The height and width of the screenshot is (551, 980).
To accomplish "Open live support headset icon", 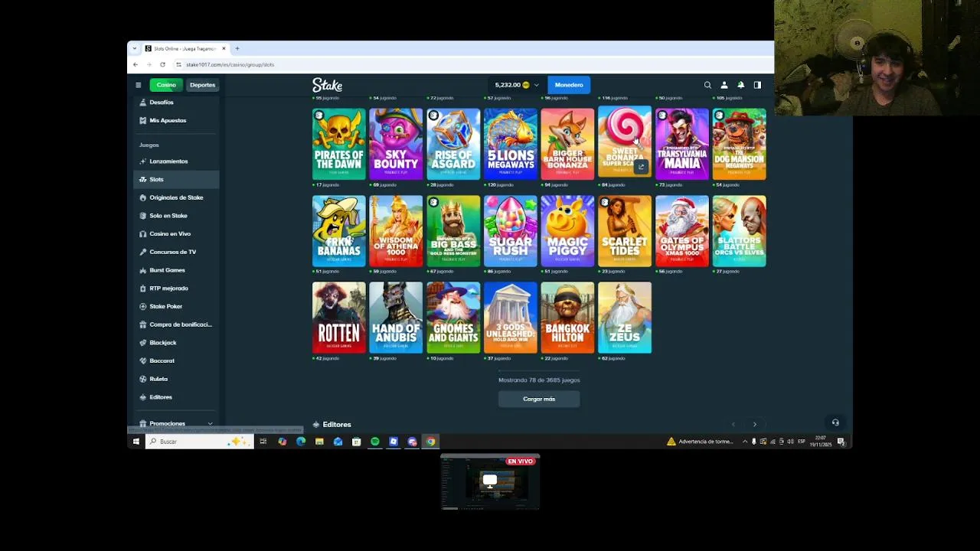I will pos(835,422).
